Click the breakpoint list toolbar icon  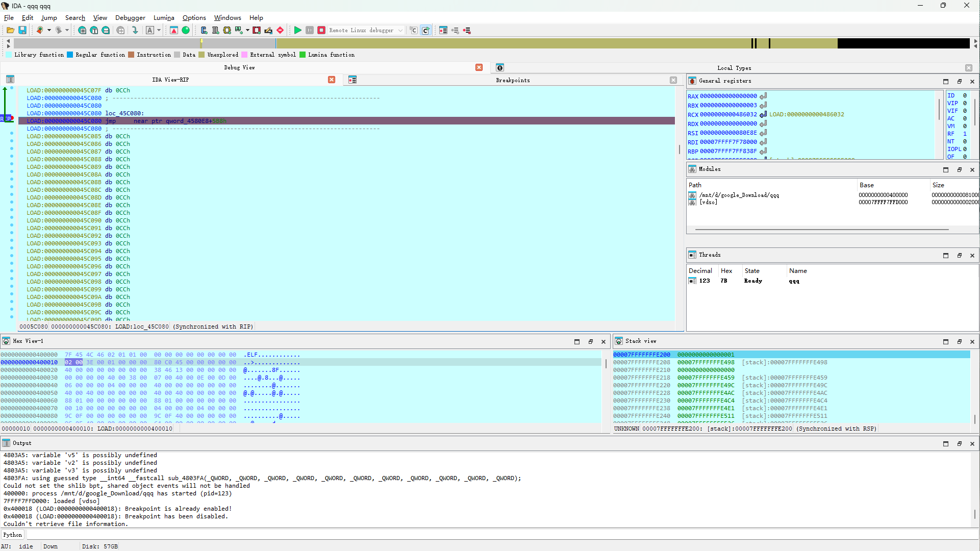(443, 31)
